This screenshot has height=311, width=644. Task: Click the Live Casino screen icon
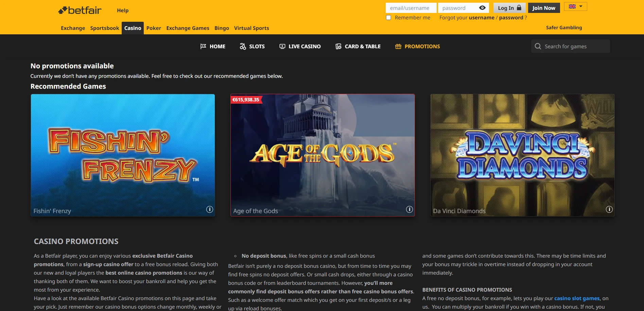tap(282, 46)
